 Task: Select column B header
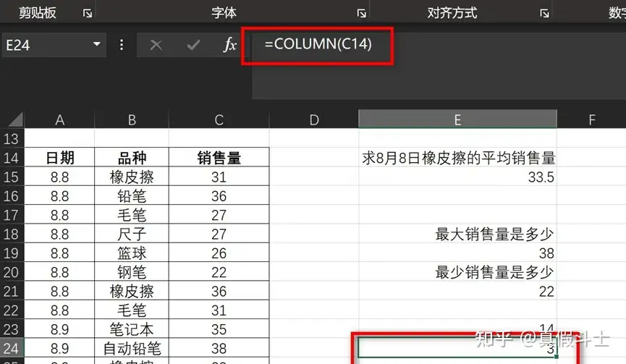[132, 119]
